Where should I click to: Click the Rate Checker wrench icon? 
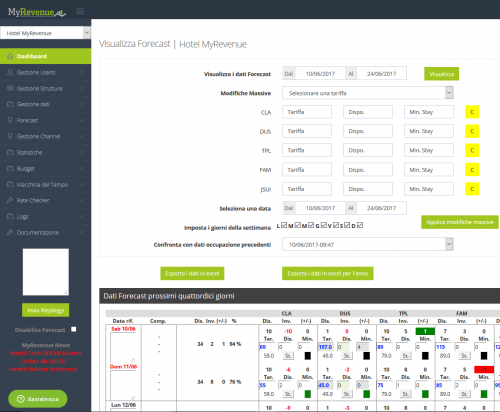(10, 200)
